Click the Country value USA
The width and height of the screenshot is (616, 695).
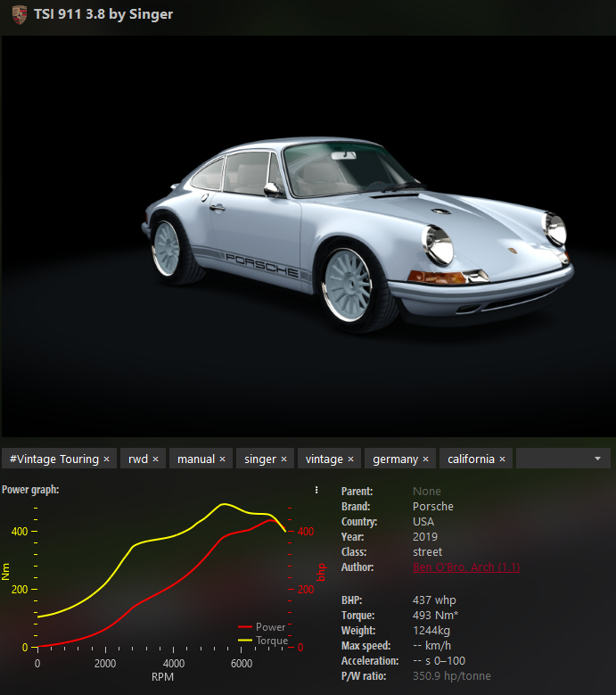(x=423, y=521)
